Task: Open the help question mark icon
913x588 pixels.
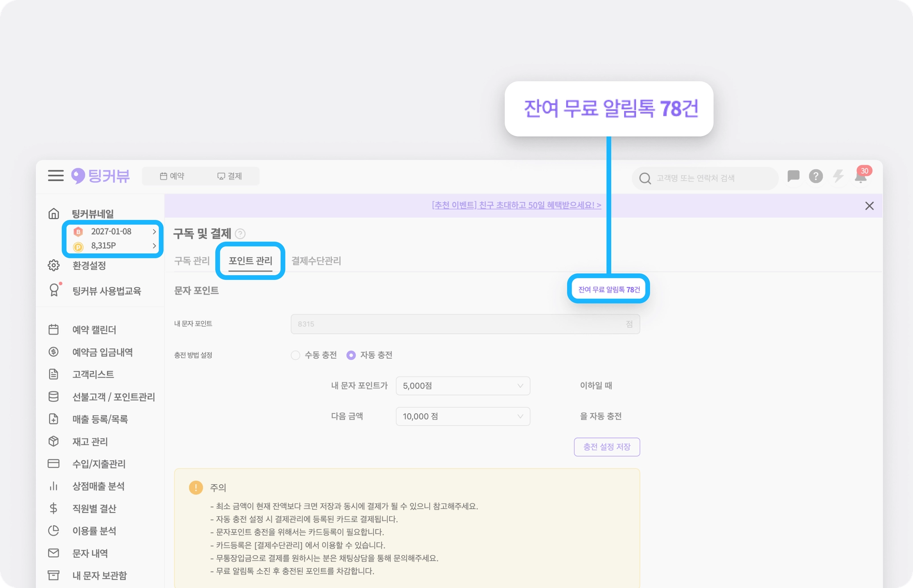Action: pyautogui.click(x=815, y=177)
